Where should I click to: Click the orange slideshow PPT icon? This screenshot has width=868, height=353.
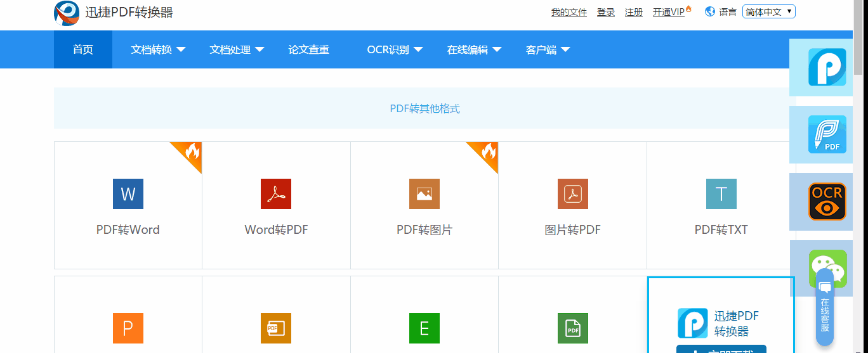(276, 328)
